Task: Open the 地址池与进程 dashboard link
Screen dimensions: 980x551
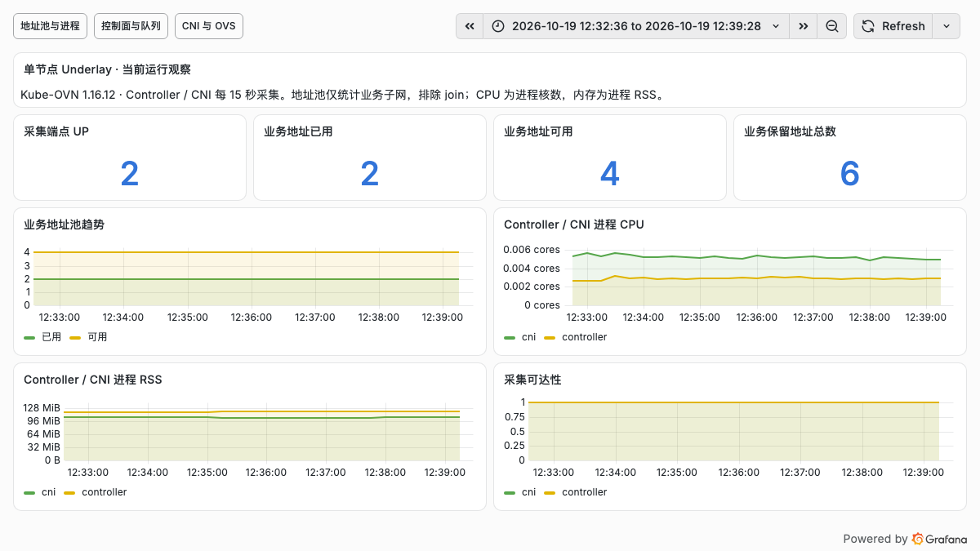Action: (x=51, y=26)
